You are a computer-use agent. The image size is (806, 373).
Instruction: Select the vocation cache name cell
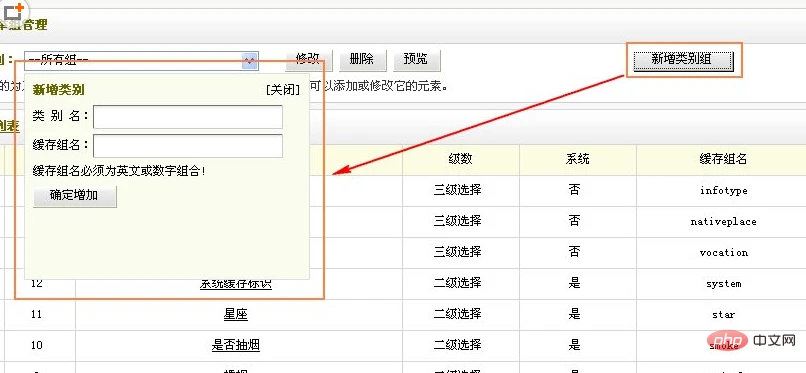coord(723,252)
